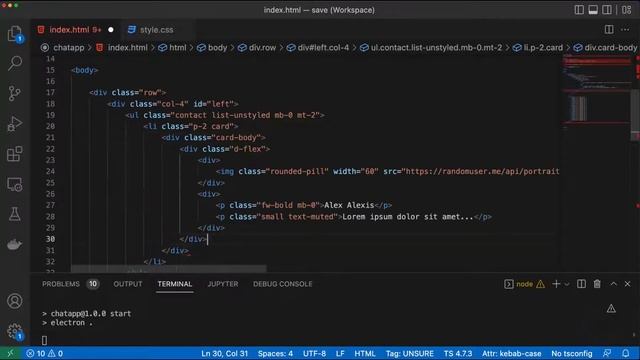Image resolution: width=640 pixels, height=360 pixels.
Task: Click the feedback icon in status bar
Action: (607, 353)
